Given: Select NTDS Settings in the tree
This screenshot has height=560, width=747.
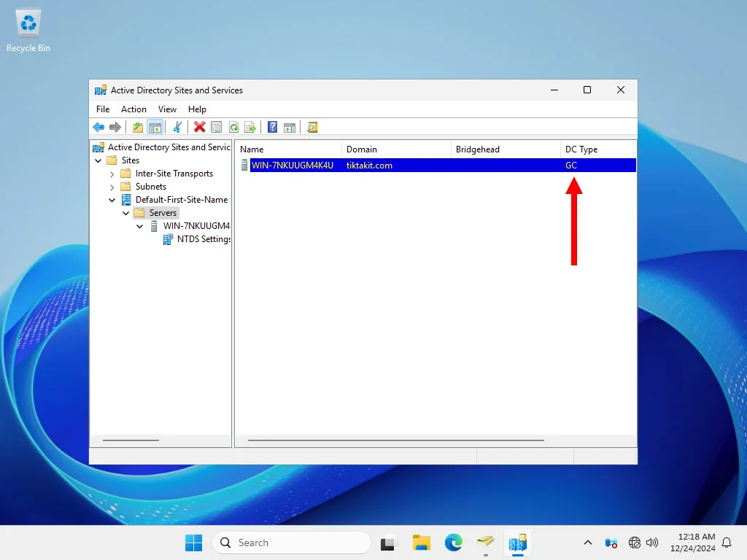Looking at the screenshot, I should click(204, 239).
